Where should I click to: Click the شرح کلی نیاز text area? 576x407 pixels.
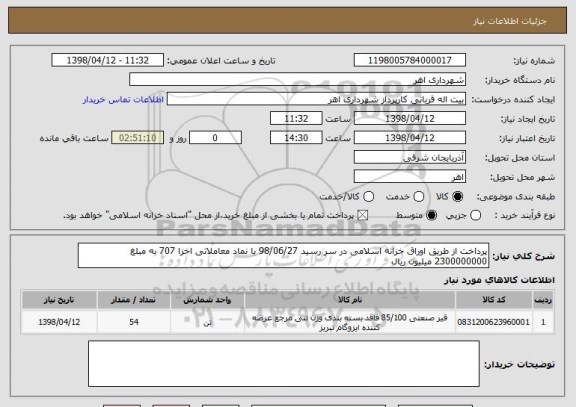click(283, 255)
